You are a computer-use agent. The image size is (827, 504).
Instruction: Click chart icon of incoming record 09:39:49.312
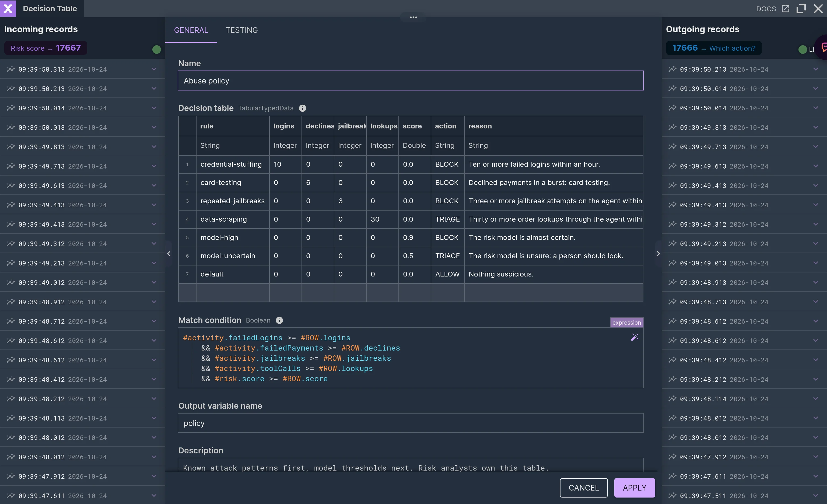pos(11,244)
